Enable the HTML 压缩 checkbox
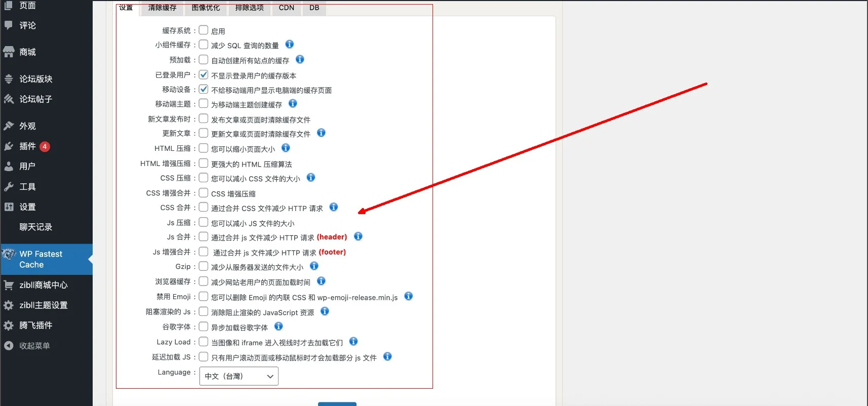The width and height of the screenshot is (868, 406). [204, 148]
